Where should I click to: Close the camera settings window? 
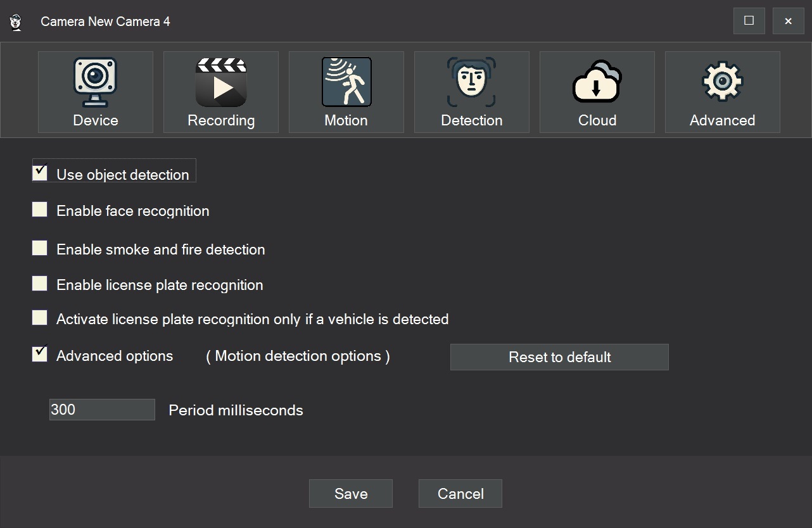point(789,21)
